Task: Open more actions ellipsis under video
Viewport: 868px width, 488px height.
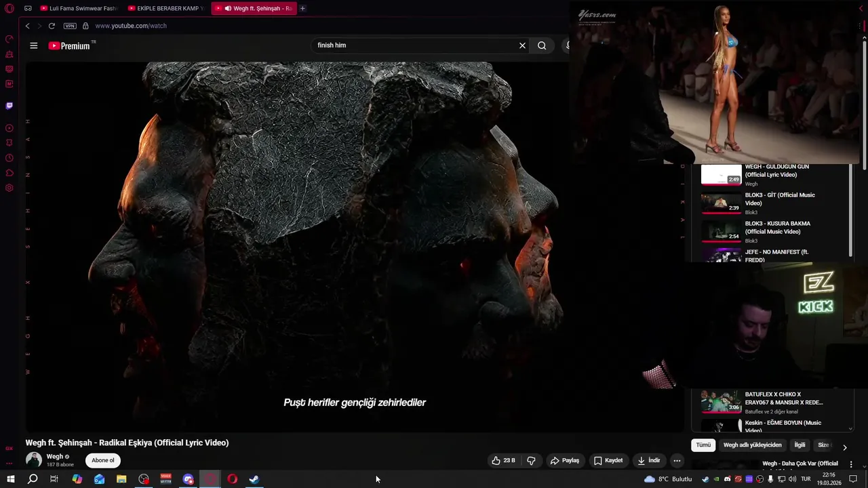Action: tap(677, 461)
